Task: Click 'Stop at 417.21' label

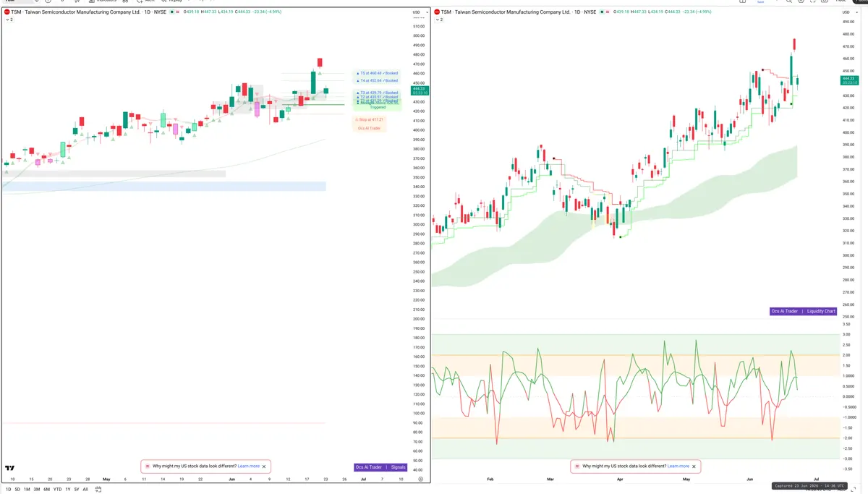Action: click(x=370, y=119)
